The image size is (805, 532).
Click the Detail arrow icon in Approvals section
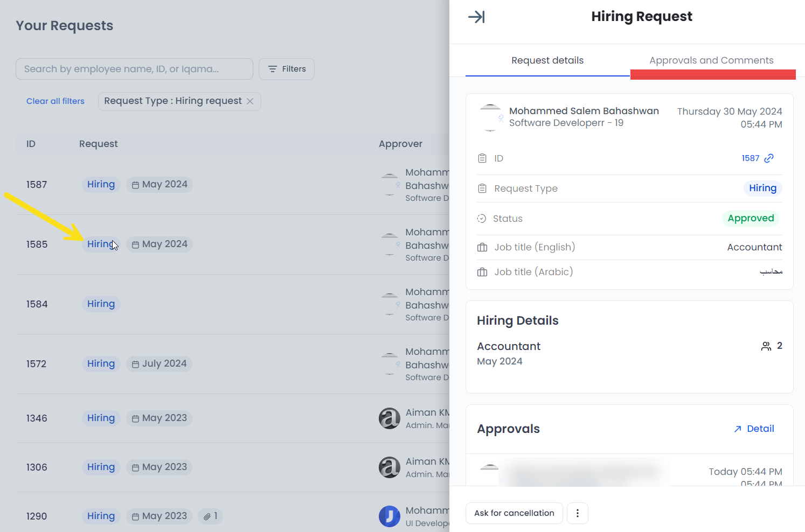[738, 429]
